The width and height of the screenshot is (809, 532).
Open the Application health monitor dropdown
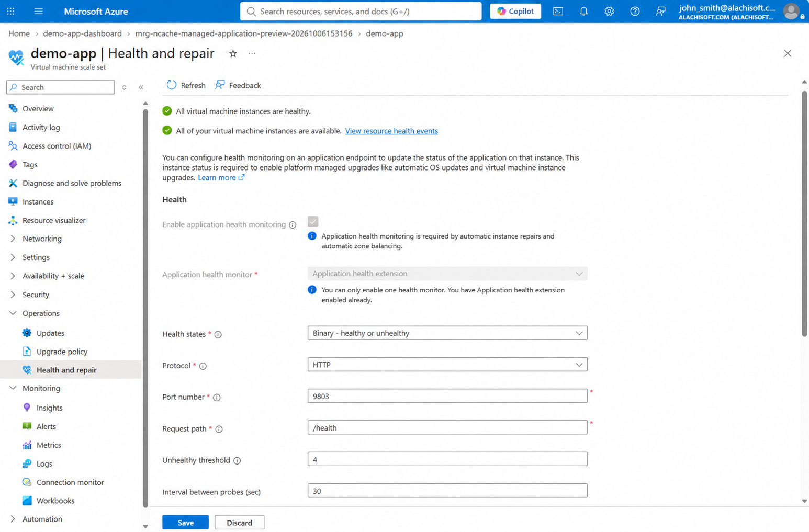pyautogui.click(x=447, y=274)
